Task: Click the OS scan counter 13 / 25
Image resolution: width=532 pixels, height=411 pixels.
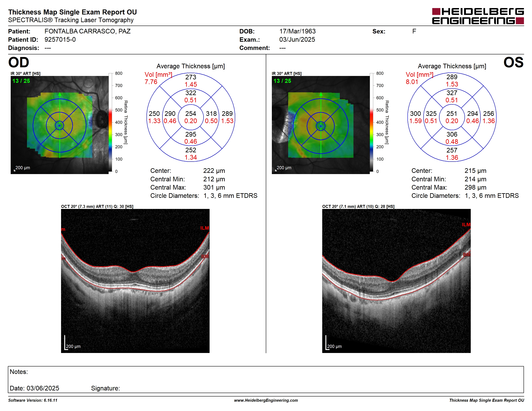Action: pos(282,81)
